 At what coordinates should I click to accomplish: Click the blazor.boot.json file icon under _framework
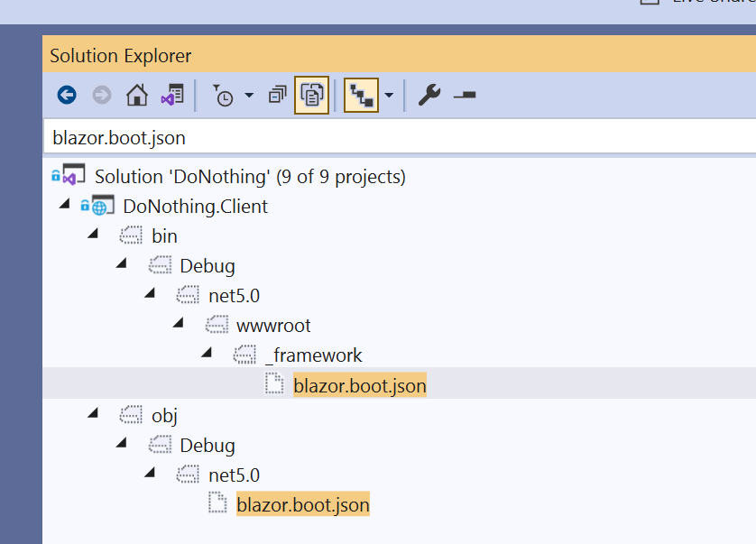pyautogui.click(x=275, y=384)
